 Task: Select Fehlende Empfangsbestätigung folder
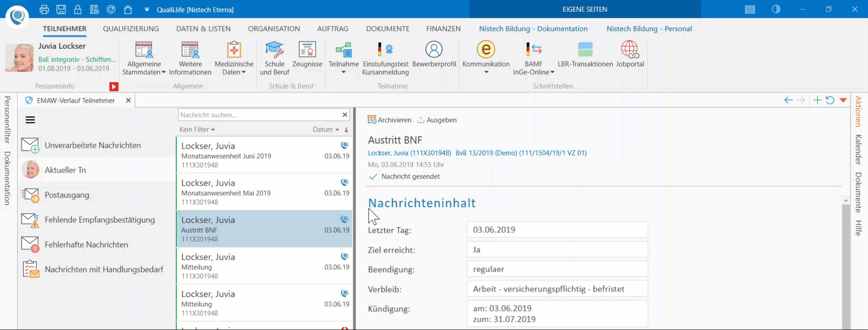(x=96, y=220)
